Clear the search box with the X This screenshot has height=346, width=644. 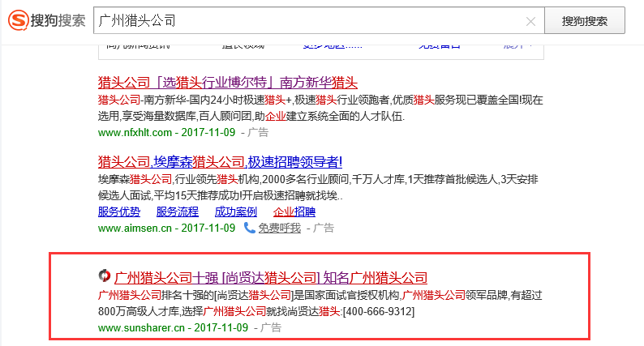coord(530,21)
